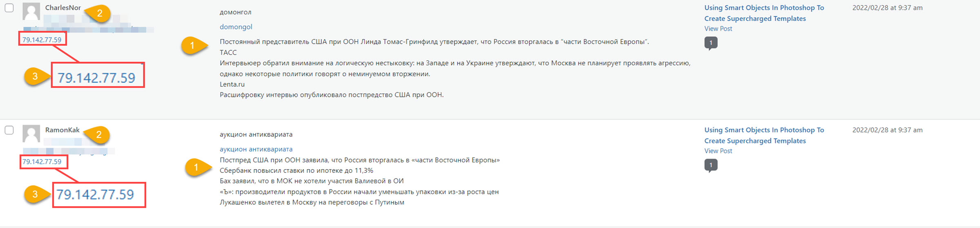Open the аукцион антиквариата link in second comment
The image size is (980, 228).
point(256,149)
